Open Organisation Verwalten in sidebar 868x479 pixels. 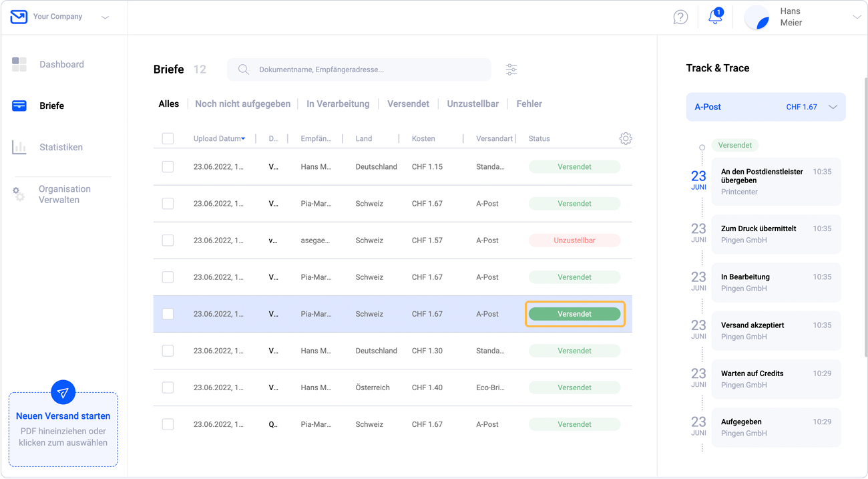[64, 194]
